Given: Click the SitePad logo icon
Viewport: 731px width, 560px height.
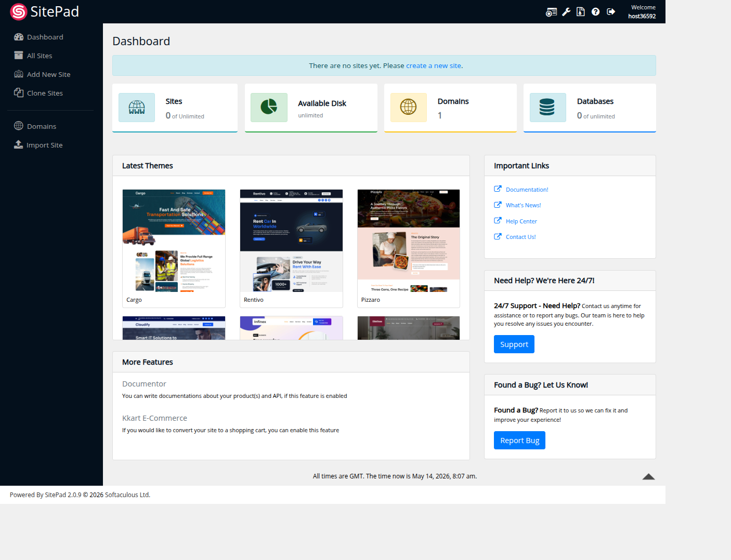Looking at the screenshot, I should point(19,11).
